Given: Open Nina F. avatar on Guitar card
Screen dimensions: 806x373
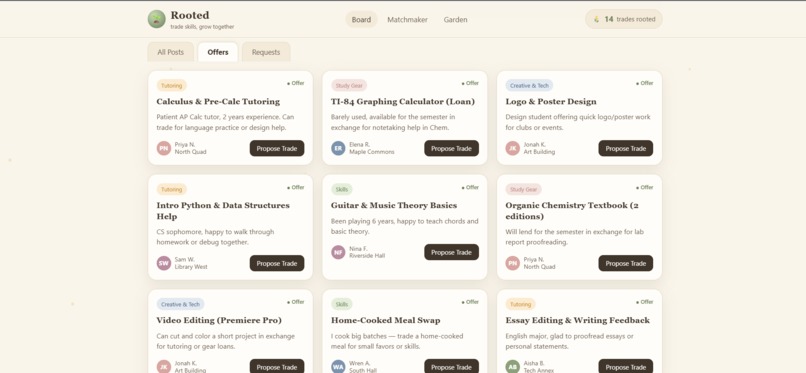Looking at the screenshot, I should 338,252.
